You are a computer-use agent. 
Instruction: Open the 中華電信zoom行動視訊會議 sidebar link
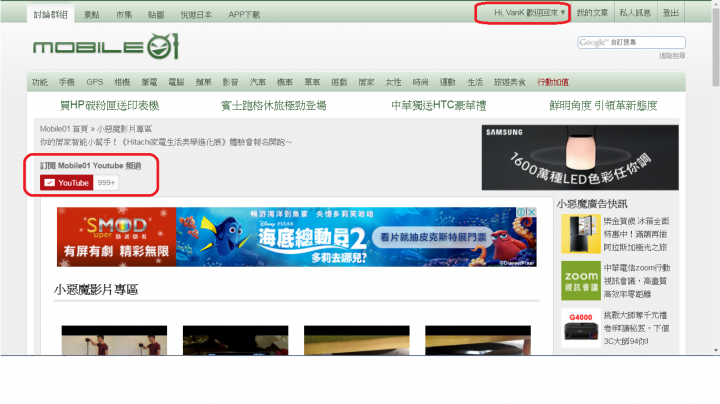pos(637,281)
